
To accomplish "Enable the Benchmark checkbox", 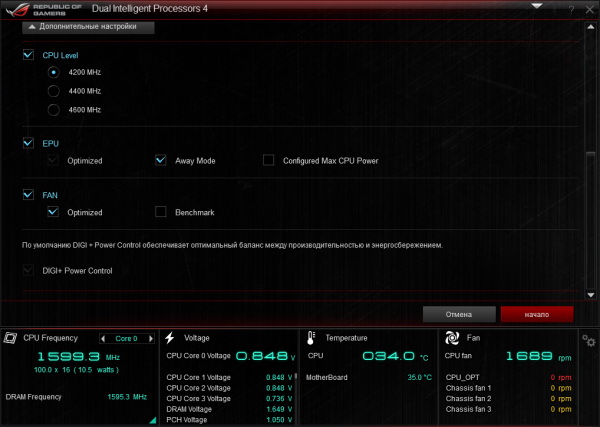I will point(161,212).
